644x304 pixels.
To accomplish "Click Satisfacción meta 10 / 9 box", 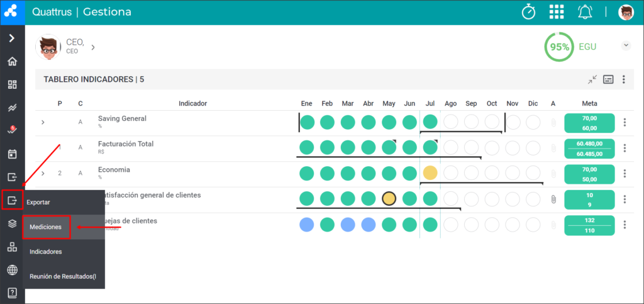I will tap(589, 200).
